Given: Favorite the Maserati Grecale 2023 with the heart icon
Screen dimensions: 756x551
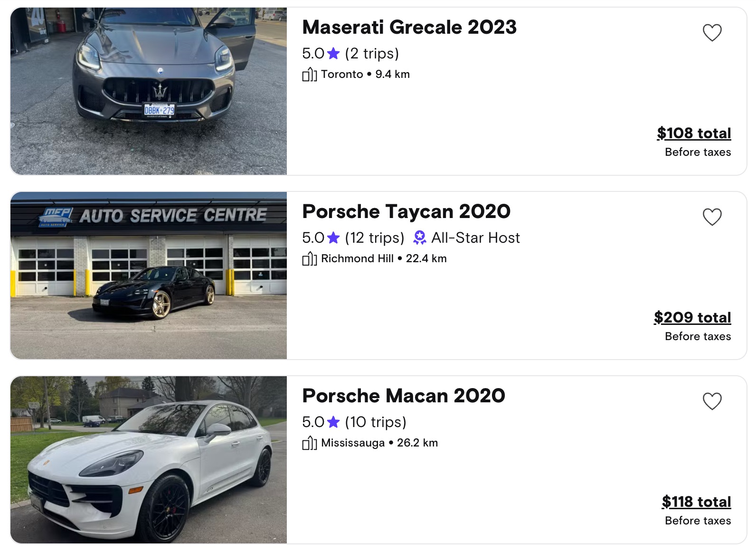Looking at the screenshot, I should pos(712,33).
